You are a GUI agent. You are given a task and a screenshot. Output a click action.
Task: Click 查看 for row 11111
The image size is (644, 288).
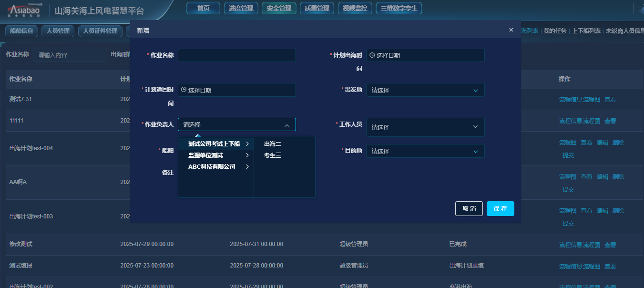coord(610,121)
